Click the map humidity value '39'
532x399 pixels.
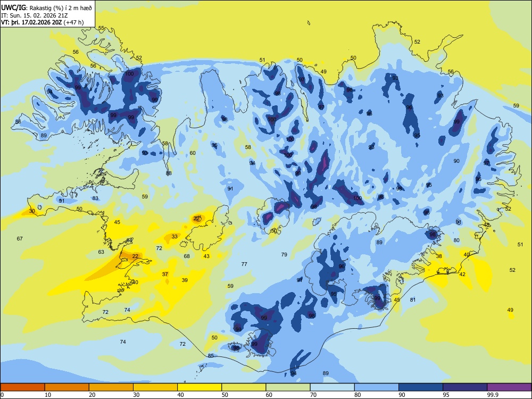click(x=185, y=280)
